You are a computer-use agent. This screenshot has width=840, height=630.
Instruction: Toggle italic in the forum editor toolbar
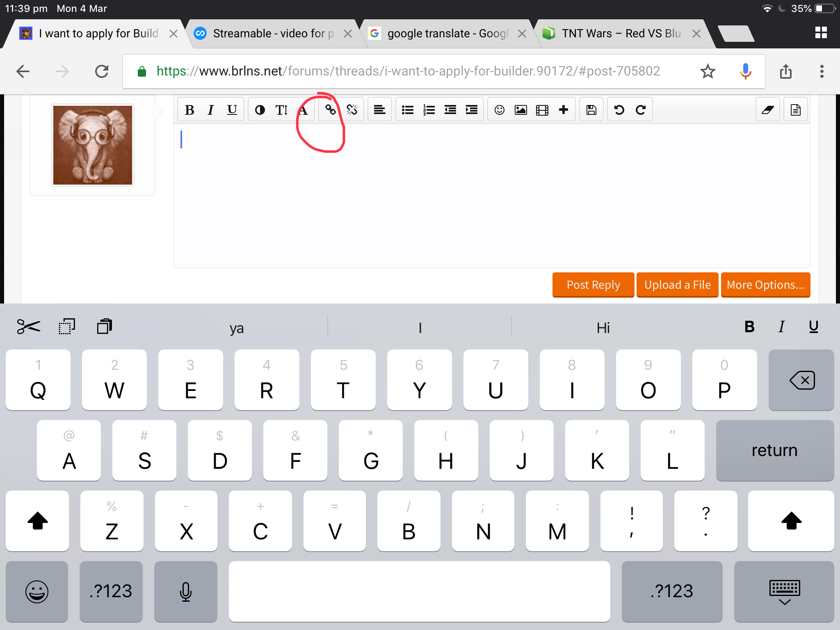click(x=210, y=110)
